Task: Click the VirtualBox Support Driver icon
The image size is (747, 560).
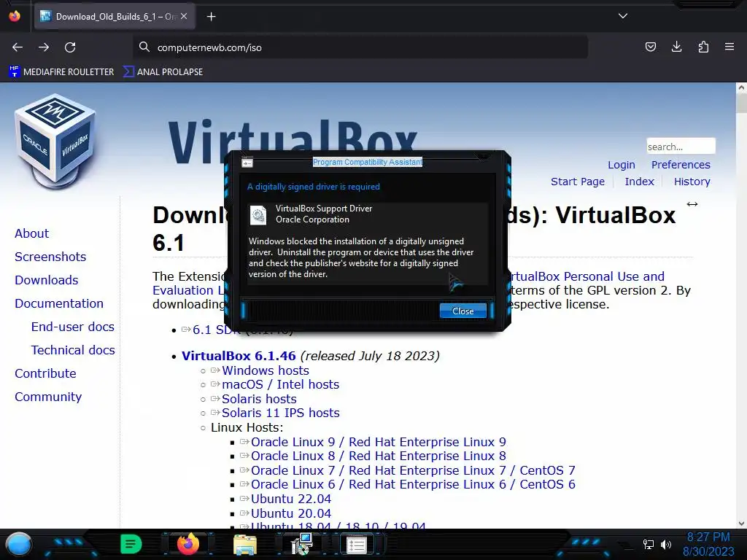Action: [258, 215]
